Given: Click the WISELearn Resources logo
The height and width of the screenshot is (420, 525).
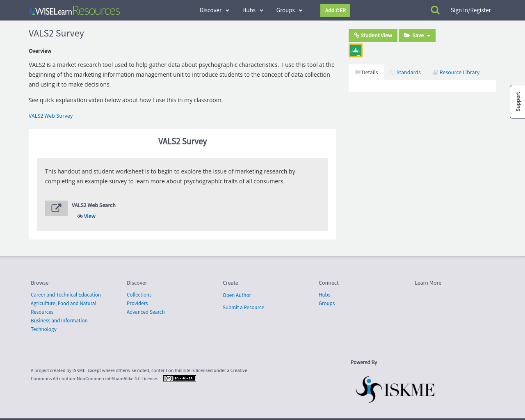Looking at the screenshot, I should click(x=74, y=10).
